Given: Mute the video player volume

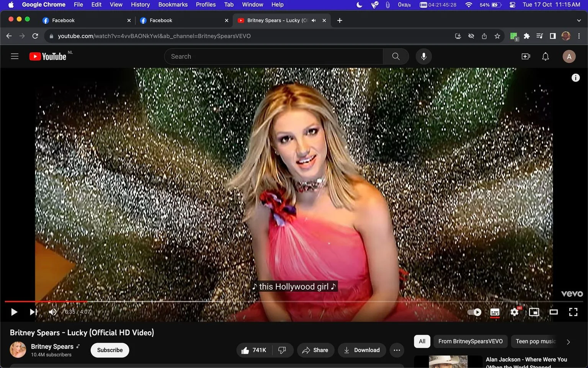Looking at the screenshot, I should point(53,312).
